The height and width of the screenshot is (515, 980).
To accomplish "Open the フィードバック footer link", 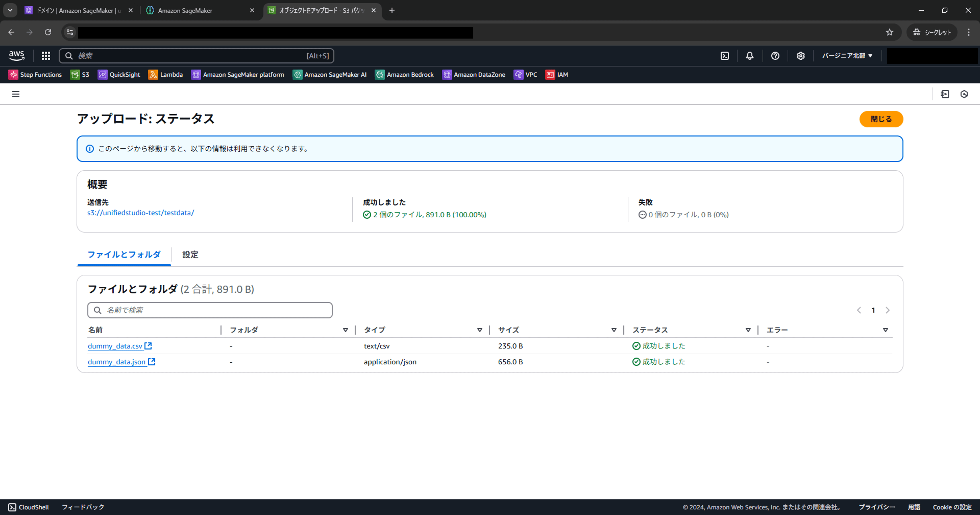I will [x=83, y=507].
